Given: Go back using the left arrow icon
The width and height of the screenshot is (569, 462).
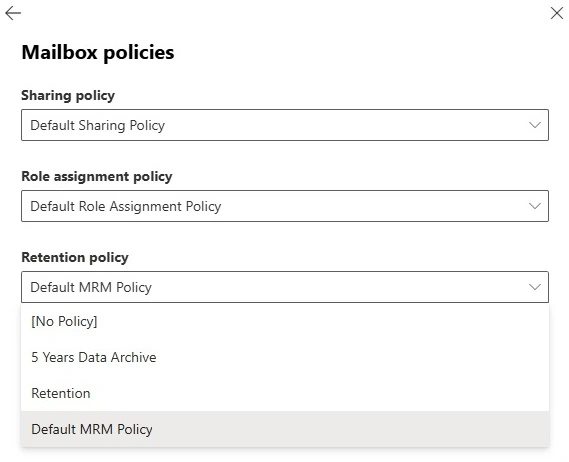Looking at the screenshot, I should 13,13.
